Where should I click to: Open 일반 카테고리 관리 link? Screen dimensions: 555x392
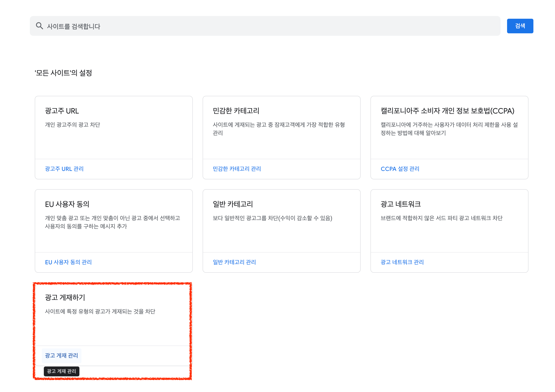234,262
